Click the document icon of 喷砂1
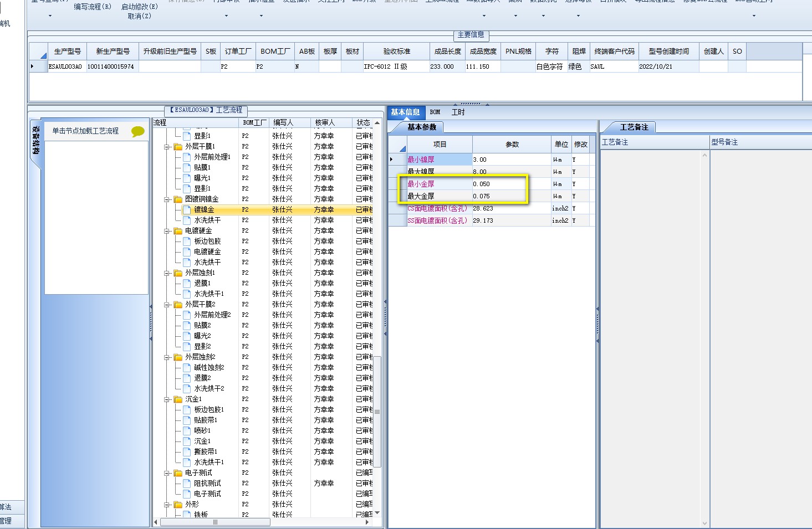812x529 pixels. pyautogui.click(x=187, y=431)
